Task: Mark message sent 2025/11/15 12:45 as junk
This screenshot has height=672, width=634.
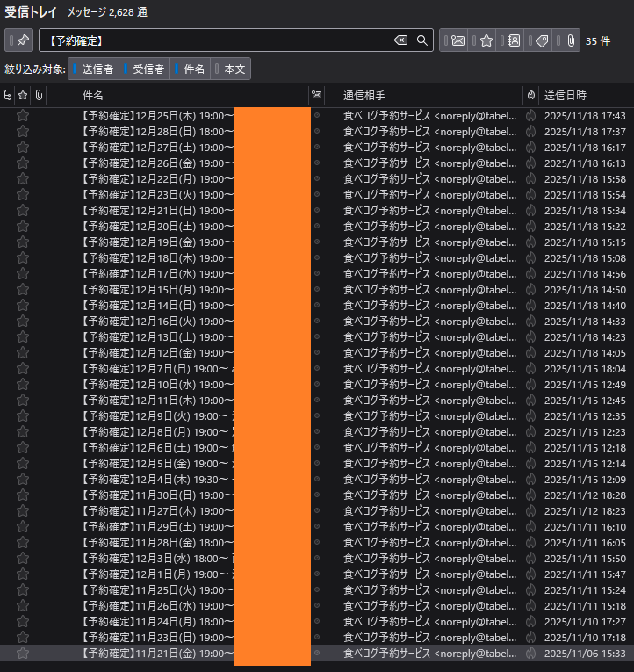Action: point(530,401)
